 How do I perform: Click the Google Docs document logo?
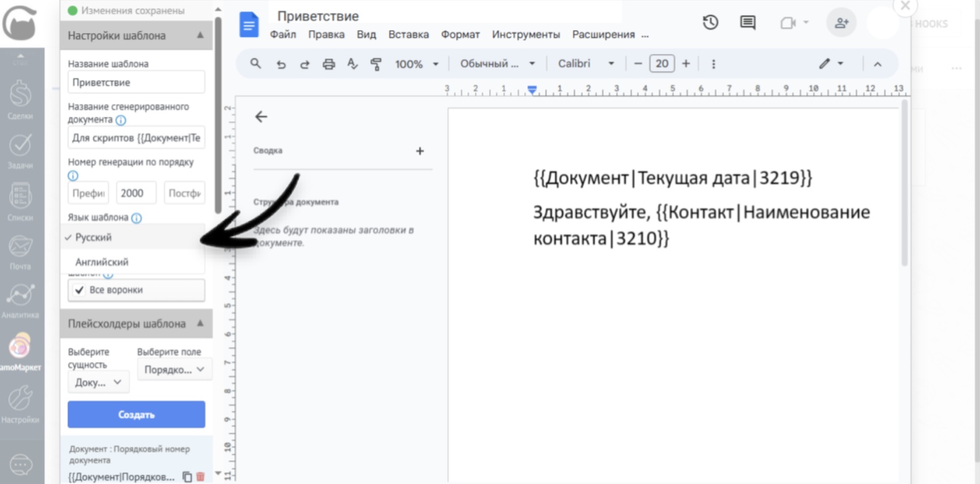tap(249, 25)
